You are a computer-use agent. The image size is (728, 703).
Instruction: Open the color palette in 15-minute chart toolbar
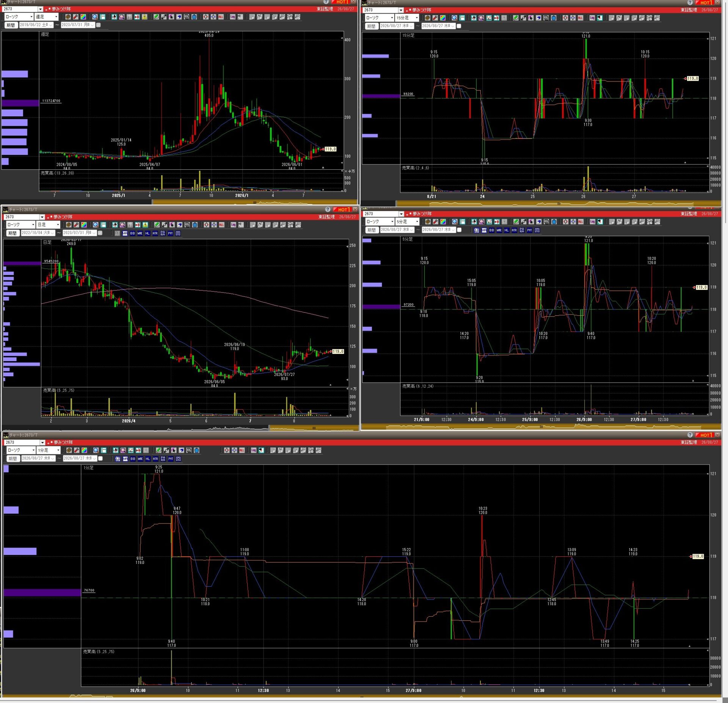pos(442,18)
